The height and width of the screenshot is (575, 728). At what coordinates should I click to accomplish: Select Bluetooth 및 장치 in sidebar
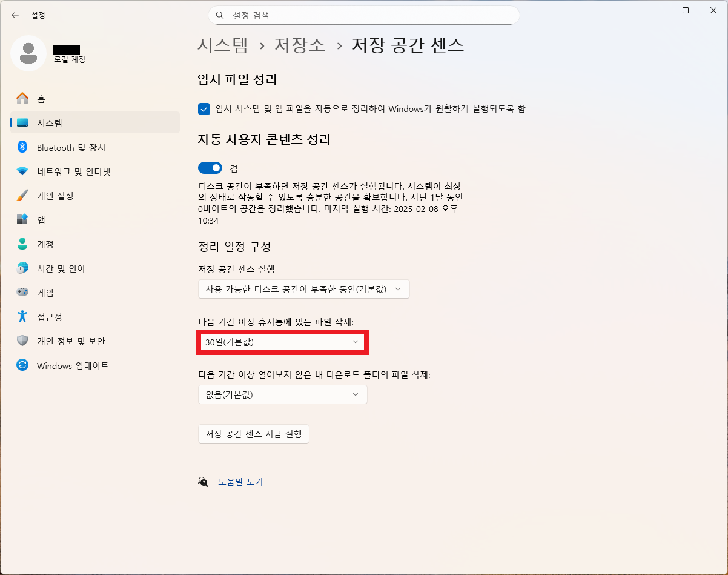[x=95, y=147]
